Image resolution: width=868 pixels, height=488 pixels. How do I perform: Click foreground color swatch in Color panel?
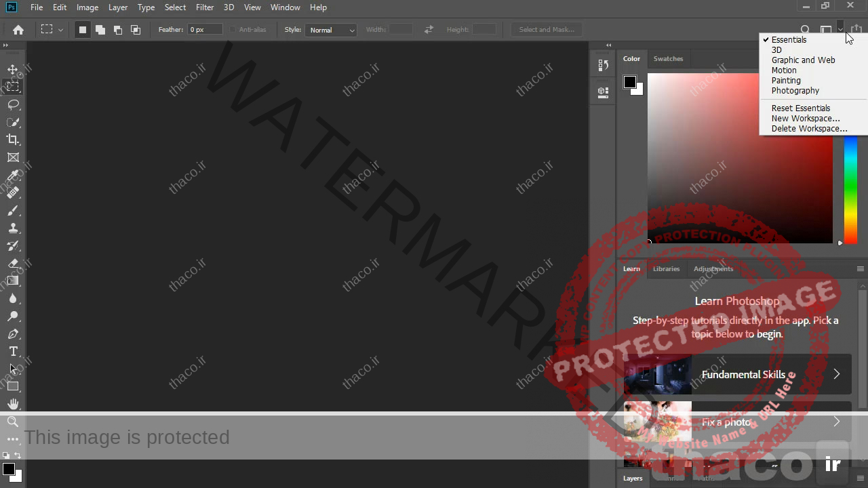tap(630, 82)
